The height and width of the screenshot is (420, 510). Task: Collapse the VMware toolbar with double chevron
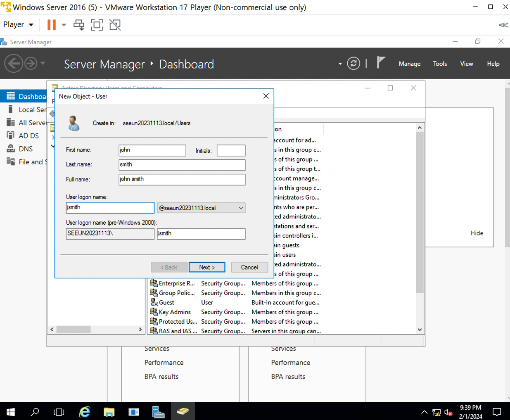[x=503, y=25]
